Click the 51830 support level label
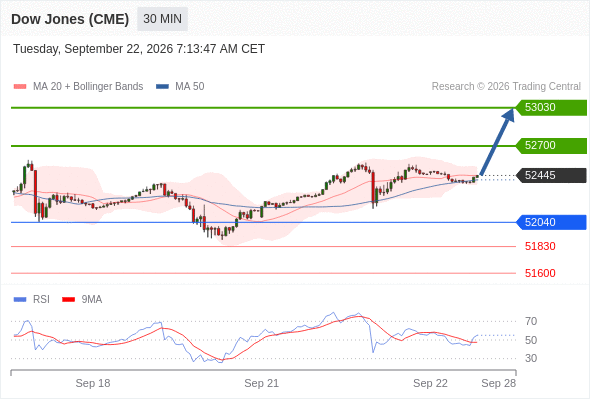This screenshot has width=590, height=400. (540, 246)
